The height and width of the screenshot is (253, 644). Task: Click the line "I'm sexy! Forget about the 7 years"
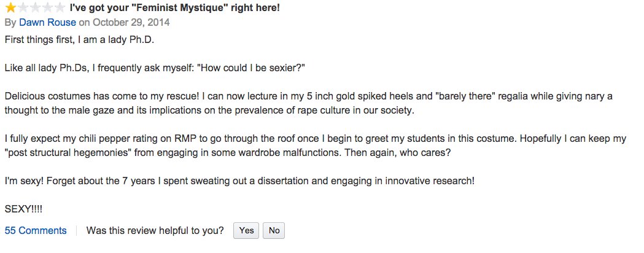pyautogui.click(x=239, y=181)
